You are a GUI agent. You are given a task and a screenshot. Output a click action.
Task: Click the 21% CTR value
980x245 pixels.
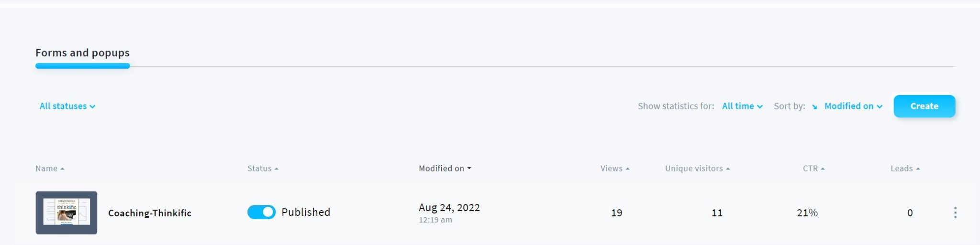(807, 213)
